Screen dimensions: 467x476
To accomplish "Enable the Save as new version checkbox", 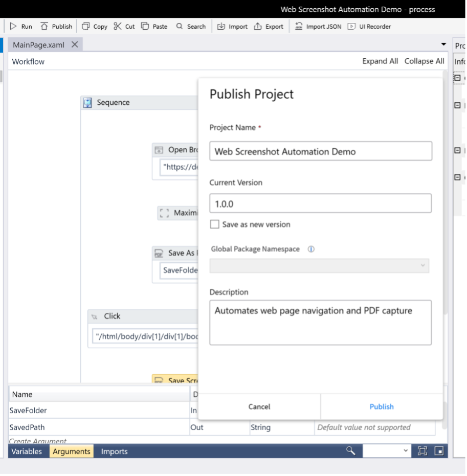I will (x=214, y=224).
